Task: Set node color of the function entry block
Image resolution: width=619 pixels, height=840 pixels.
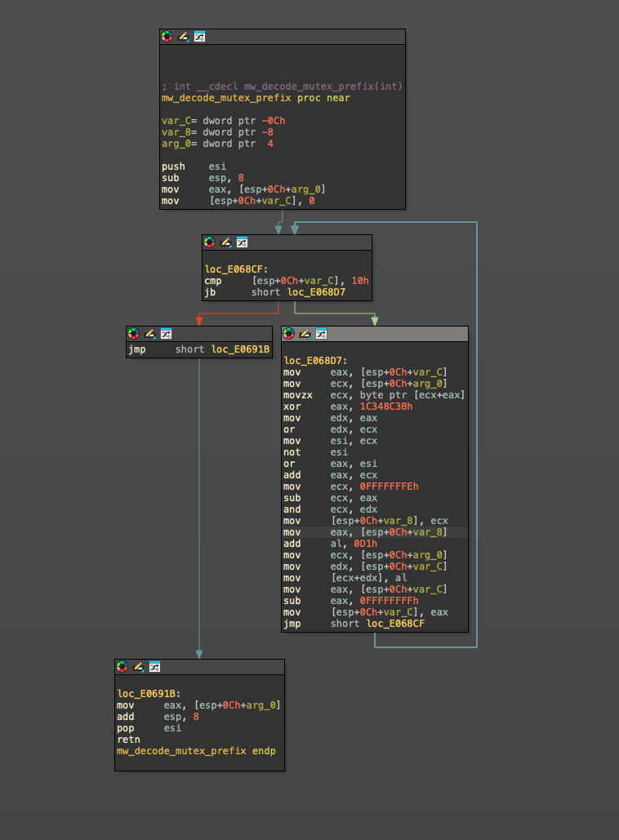Action: point(167,37)
